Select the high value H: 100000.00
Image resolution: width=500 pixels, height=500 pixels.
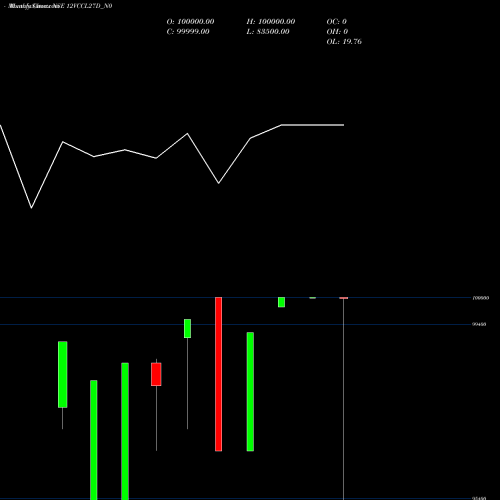(271, 22)
